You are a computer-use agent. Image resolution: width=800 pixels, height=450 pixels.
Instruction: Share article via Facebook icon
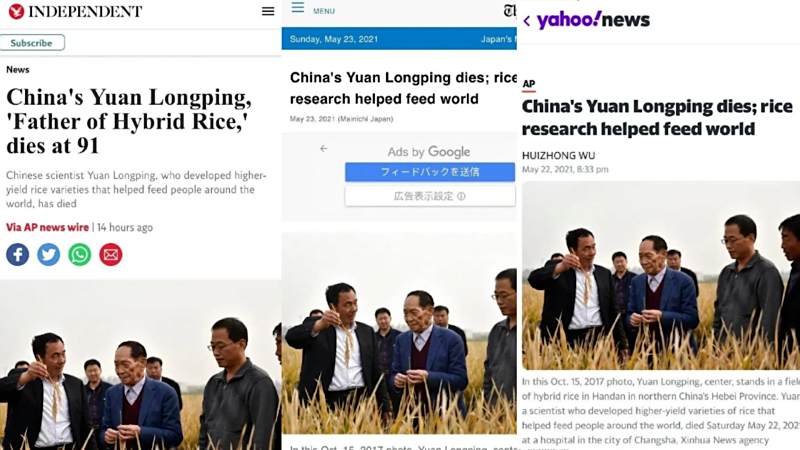pyautogui.click(x=17, y=255)
